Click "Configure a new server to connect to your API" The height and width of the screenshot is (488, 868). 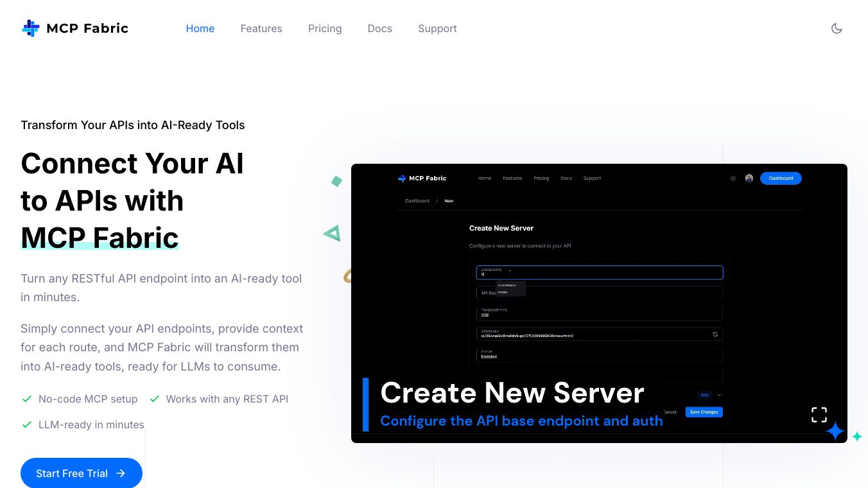click(520, 246)
